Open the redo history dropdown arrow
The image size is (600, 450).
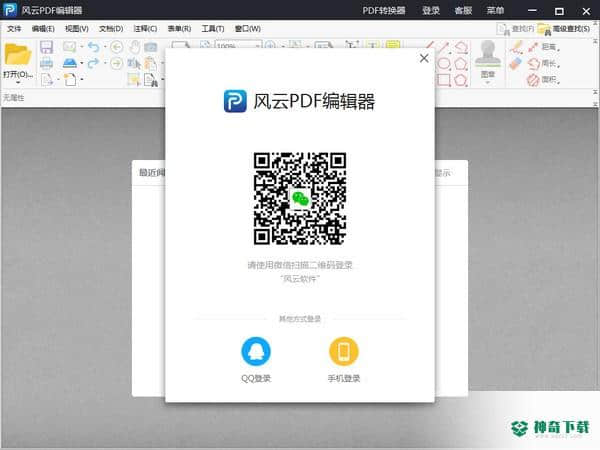[x=104, y=63]
